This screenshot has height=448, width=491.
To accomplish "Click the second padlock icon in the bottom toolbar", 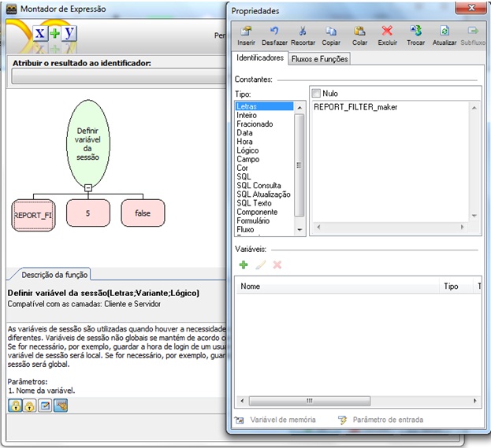I will (x=29, y=405).
